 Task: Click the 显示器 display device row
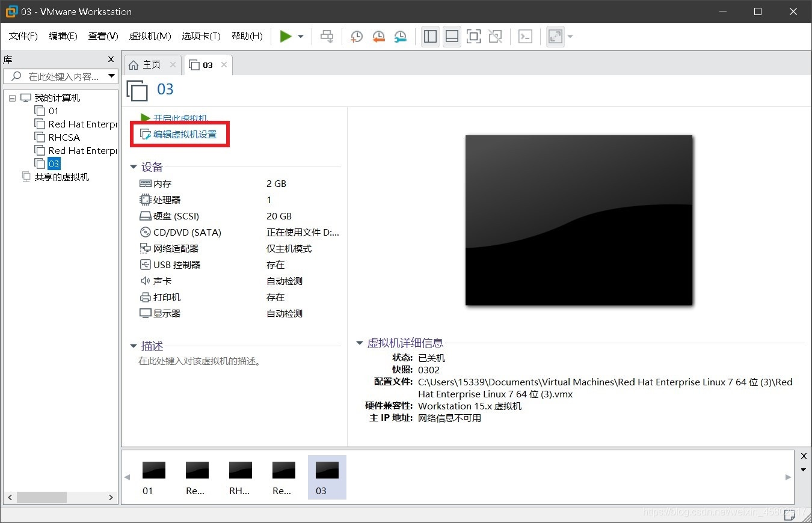click(x=239, y=313)
